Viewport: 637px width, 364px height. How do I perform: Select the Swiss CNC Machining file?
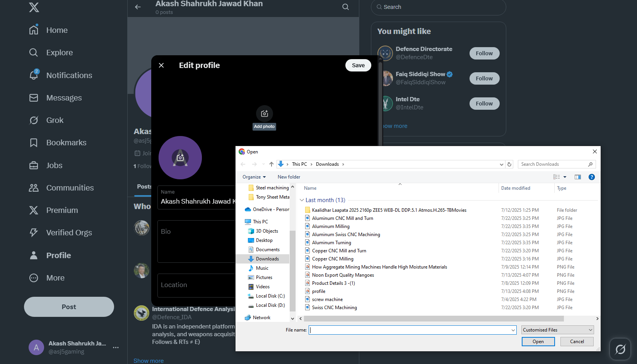[335, 308]
